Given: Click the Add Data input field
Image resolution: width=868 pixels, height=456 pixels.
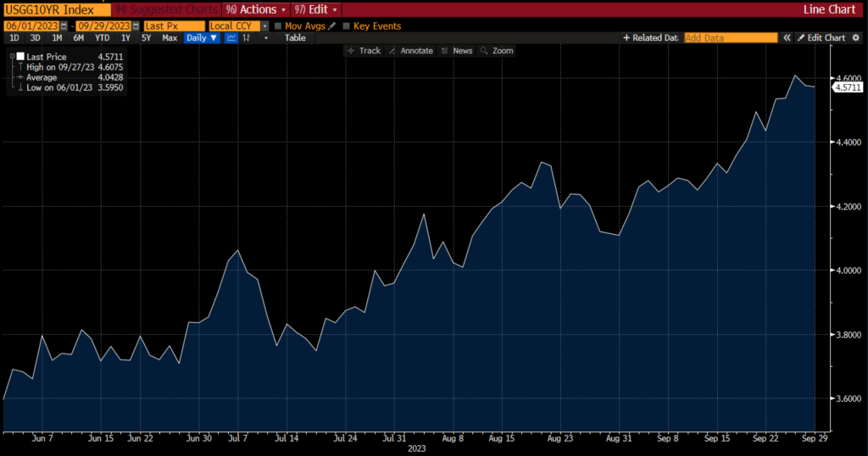Looking at the screenshot, I should [730, 38].
